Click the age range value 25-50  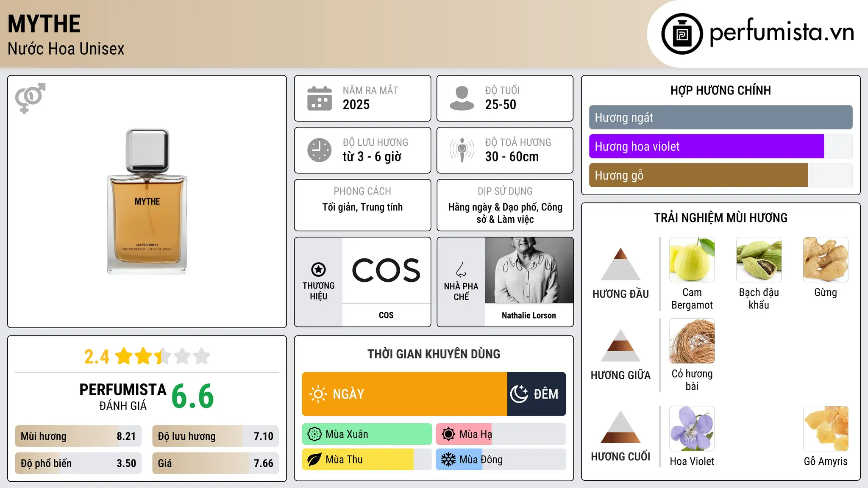[x=501, y=105]
